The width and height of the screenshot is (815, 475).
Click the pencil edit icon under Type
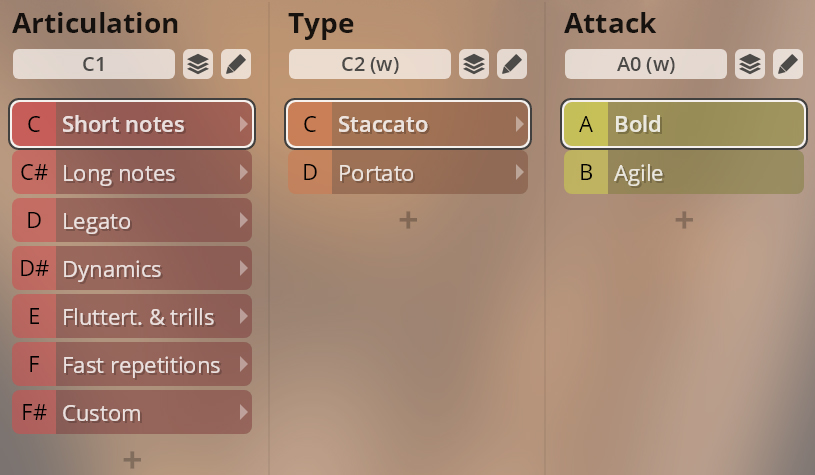[512, 64]
